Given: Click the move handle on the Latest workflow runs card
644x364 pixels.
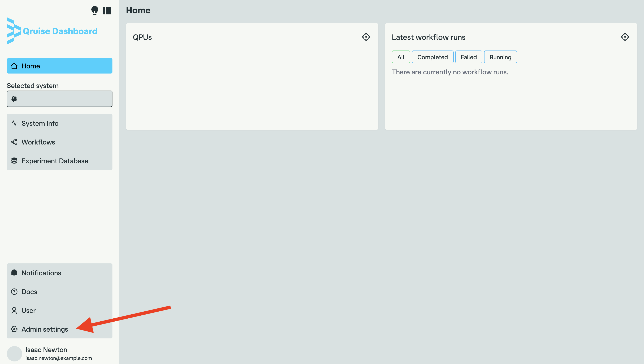Looking at the screenshot, I should [x=625, y=37].
